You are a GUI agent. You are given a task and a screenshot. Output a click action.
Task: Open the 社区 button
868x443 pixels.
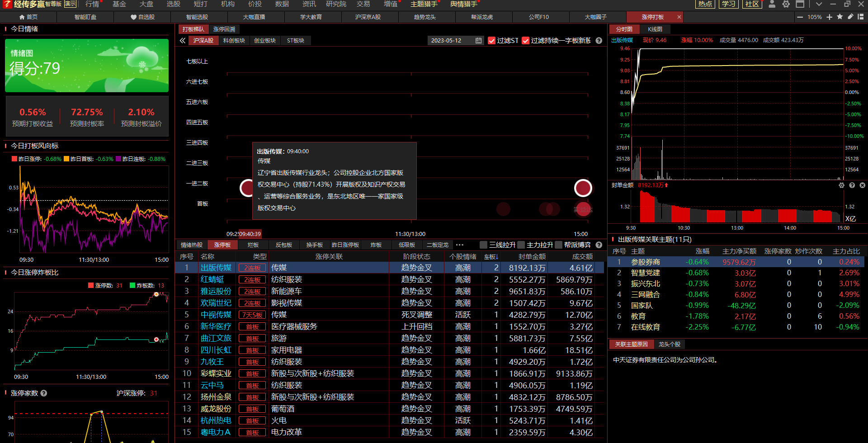[x=752, y=4]
